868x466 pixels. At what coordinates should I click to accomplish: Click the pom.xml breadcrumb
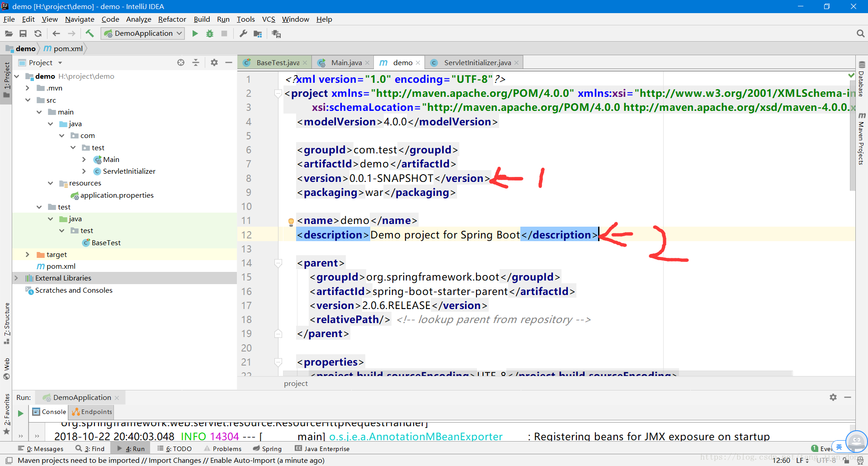coord(63,48)
